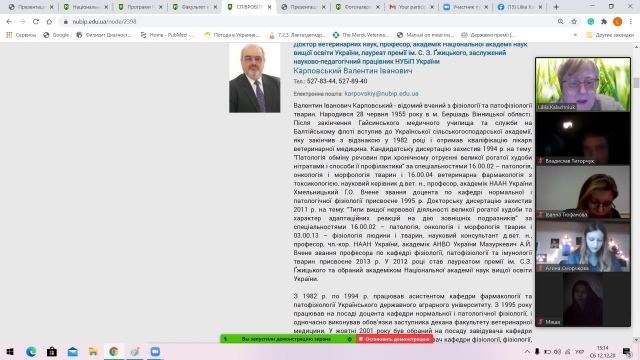Image resolution: width=640 pixels, height=360 pixels.
Task: Select Liliia Kalachniuk video tile
Action: [x=583, y=84]
